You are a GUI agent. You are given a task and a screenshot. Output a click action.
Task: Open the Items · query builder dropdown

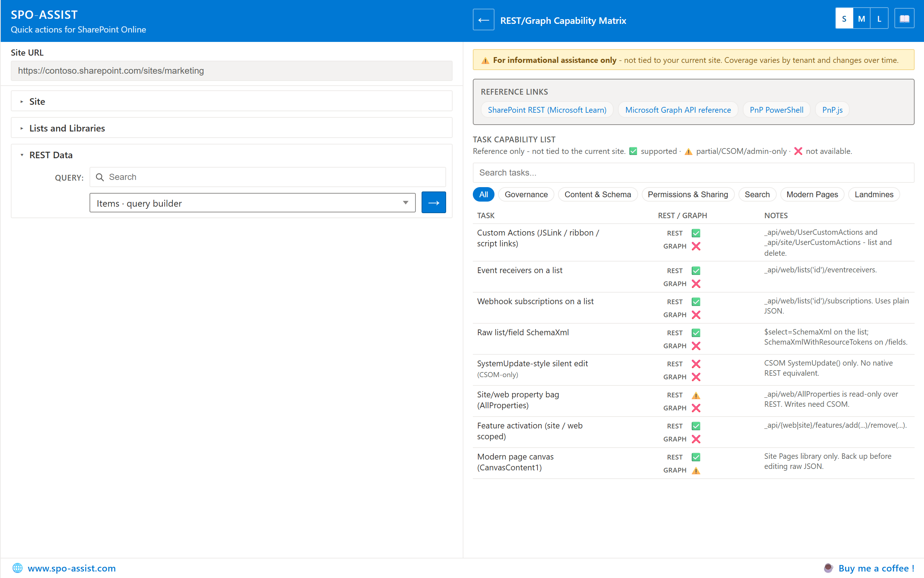[252, 203]
